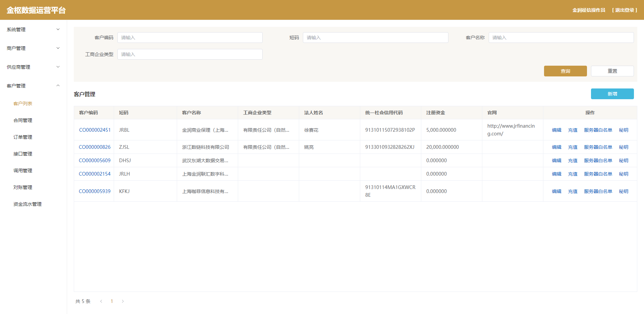Screen dimensions: 644x314
Task: Open customer code CO000000826
Action: click(x=95, y=147)
